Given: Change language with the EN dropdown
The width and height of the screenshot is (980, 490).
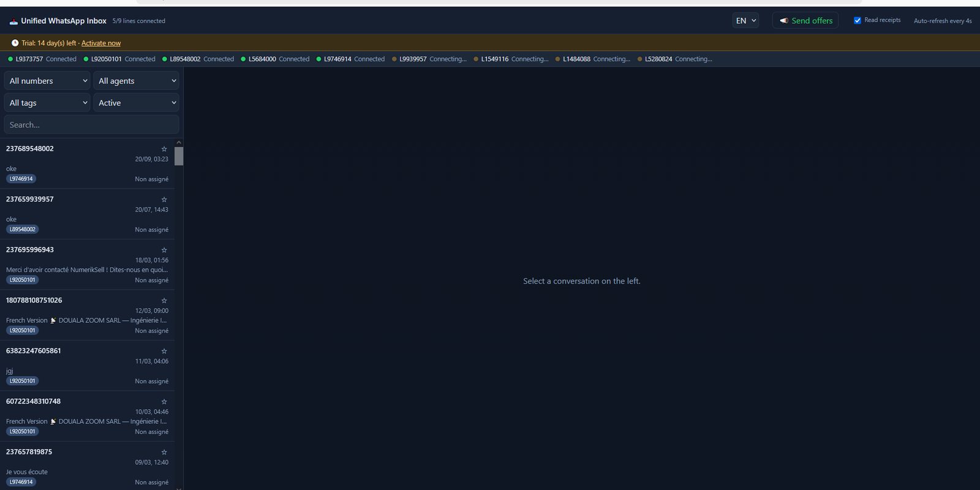Looking at the screenshot, I should click(745, 21).
